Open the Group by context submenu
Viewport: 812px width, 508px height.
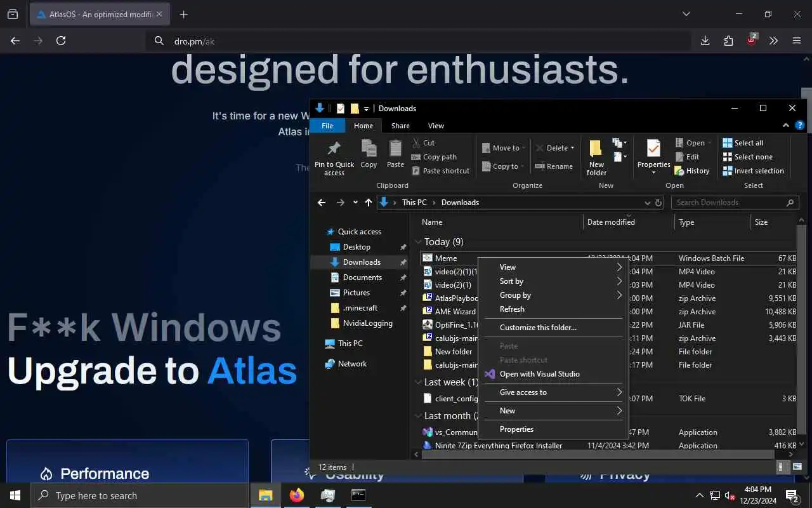coord(553,295)
